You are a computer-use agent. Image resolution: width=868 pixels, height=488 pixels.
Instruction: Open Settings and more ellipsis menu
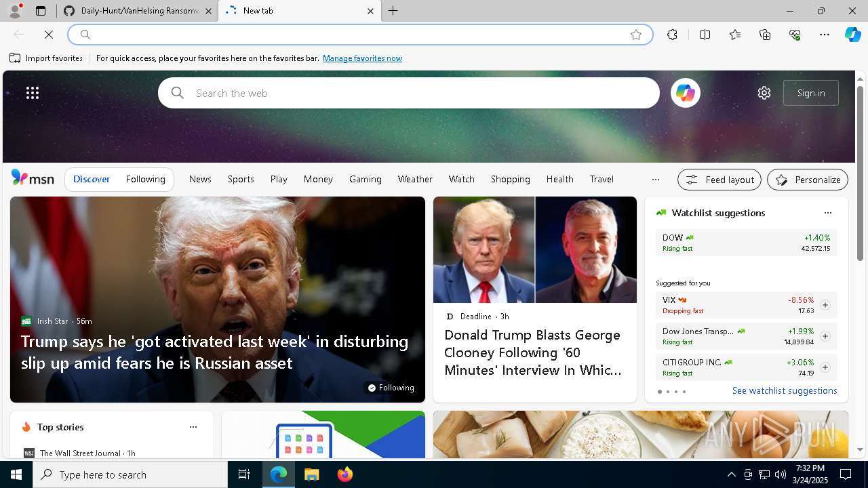click(x=825, y=35)
